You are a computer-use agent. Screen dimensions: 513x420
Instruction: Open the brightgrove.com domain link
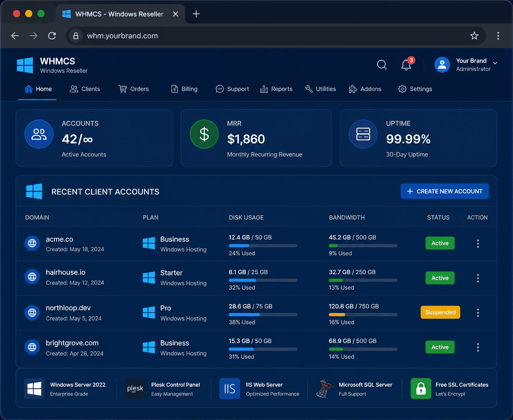pos(72,343)
